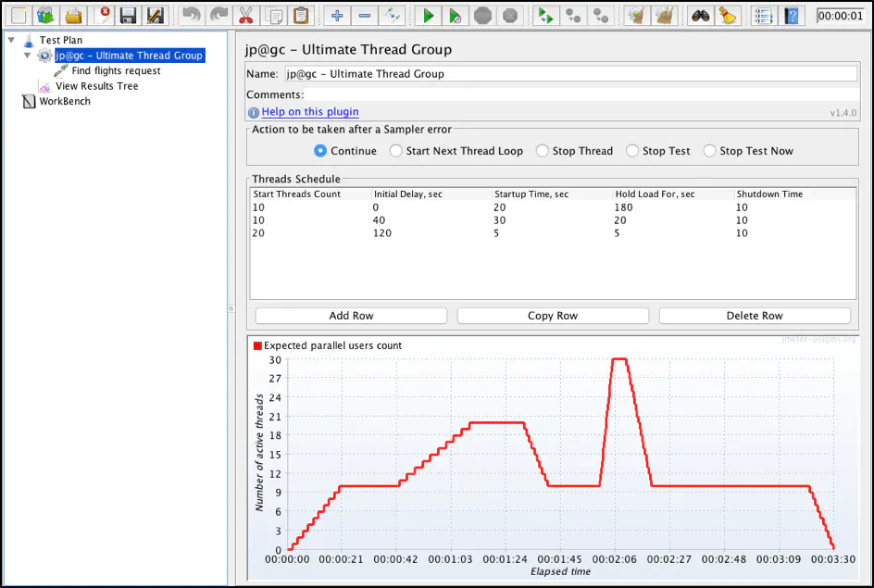Image resolution: width=874 pixels, height=588 pixels.
Task: Click the Close test plan icon
Action: pos(102,15)
